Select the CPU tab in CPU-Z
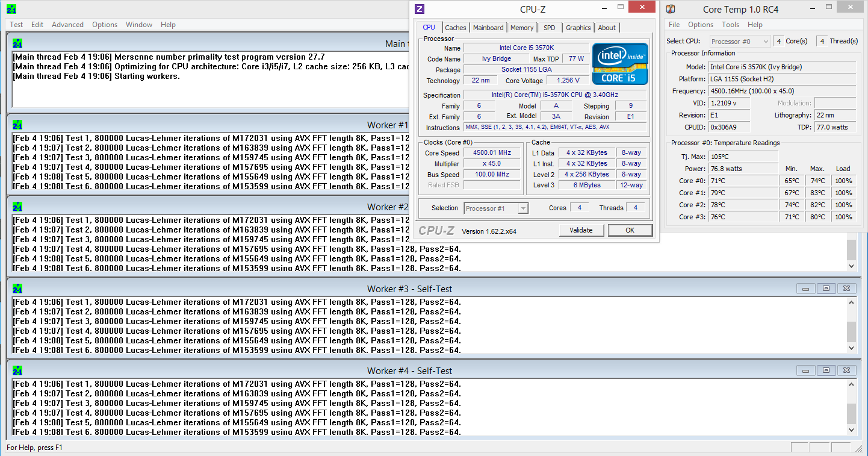Viewport: 868px width, 456px height. click(429, 27)
